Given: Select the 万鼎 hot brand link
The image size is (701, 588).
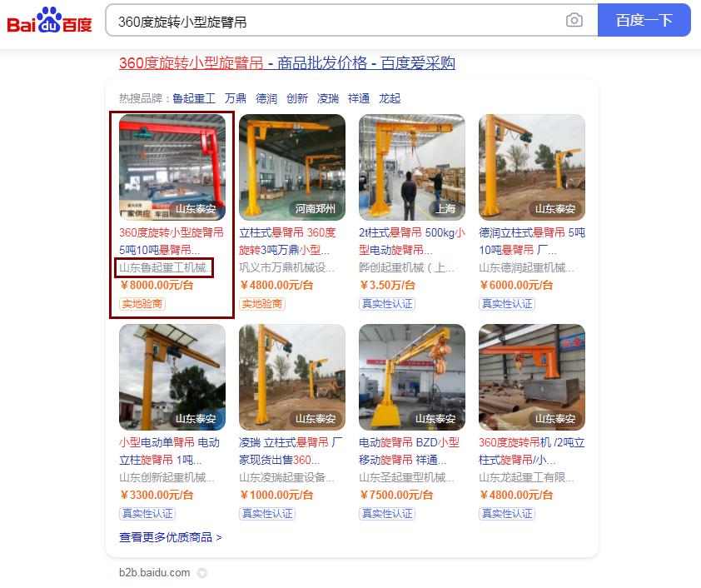Looking at the screenshot, I should click(x=236, y=98).
